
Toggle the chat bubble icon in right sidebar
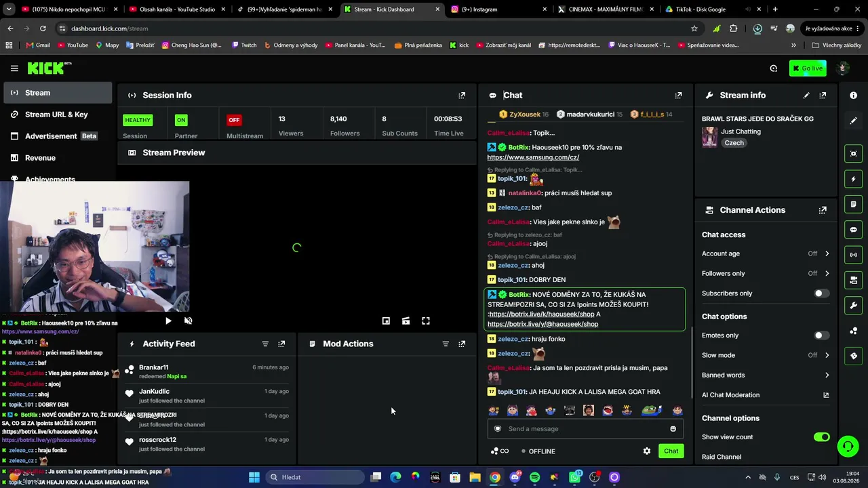(853, 230)
